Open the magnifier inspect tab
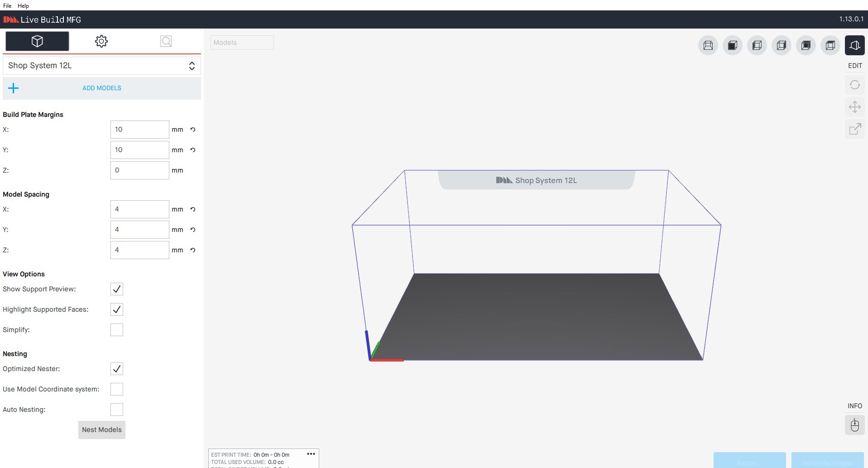Screen dimensions: 868x468 [166, 41]
